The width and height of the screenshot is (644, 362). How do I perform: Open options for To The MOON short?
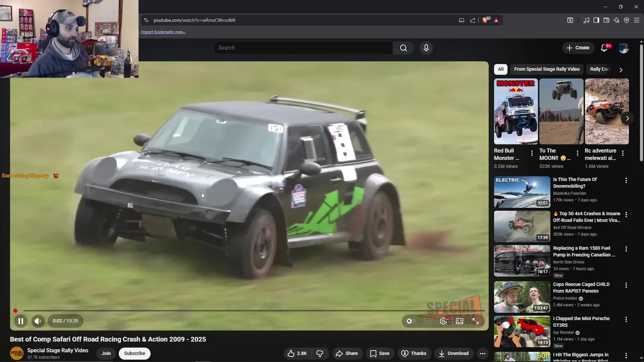pyautogui.click(x=577, y=153)
